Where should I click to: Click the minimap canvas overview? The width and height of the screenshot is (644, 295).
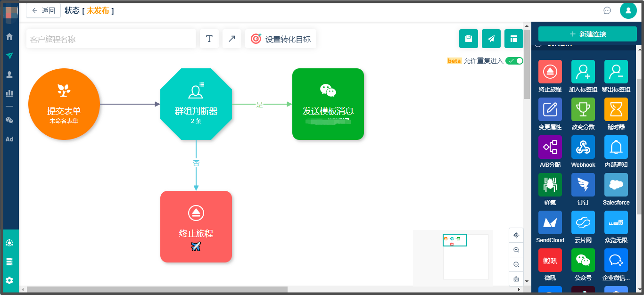[453, 258]
